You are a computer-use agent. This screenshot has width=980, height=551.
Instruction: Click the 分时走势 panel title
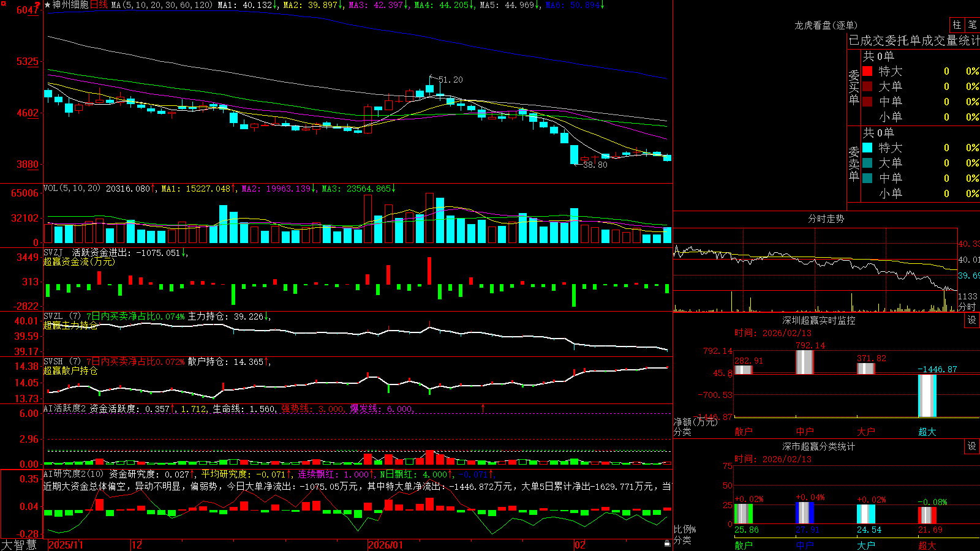[826, 219]
